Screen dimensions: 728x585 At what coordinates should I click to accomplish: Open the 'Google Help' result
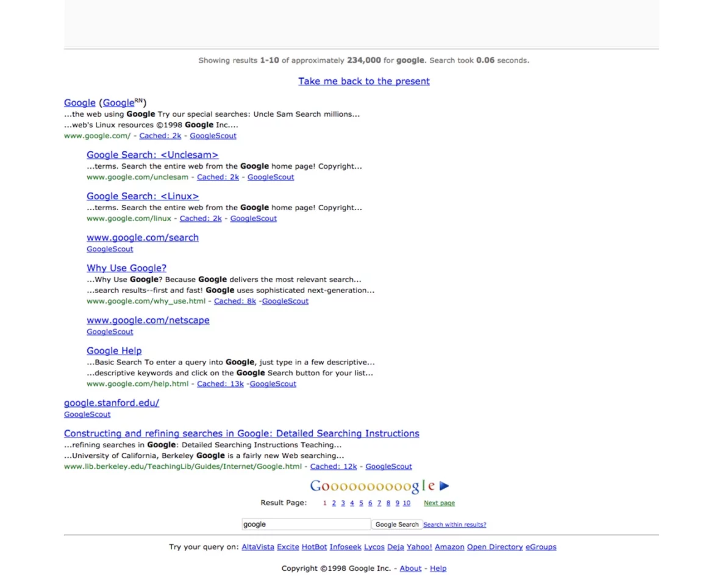(x=114, y=350)
